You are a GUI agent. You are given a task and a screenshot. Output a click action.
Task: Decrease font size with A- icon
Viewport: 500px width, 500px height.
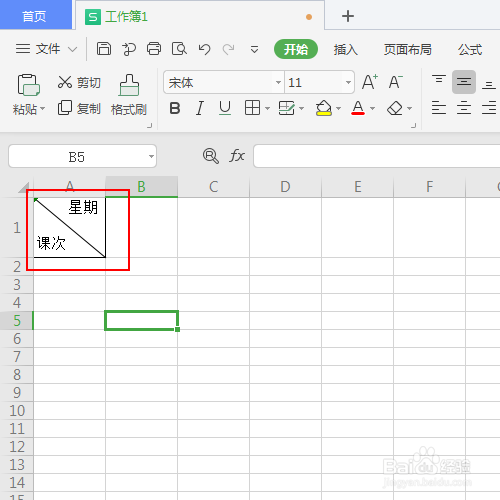tap(395, 82)
